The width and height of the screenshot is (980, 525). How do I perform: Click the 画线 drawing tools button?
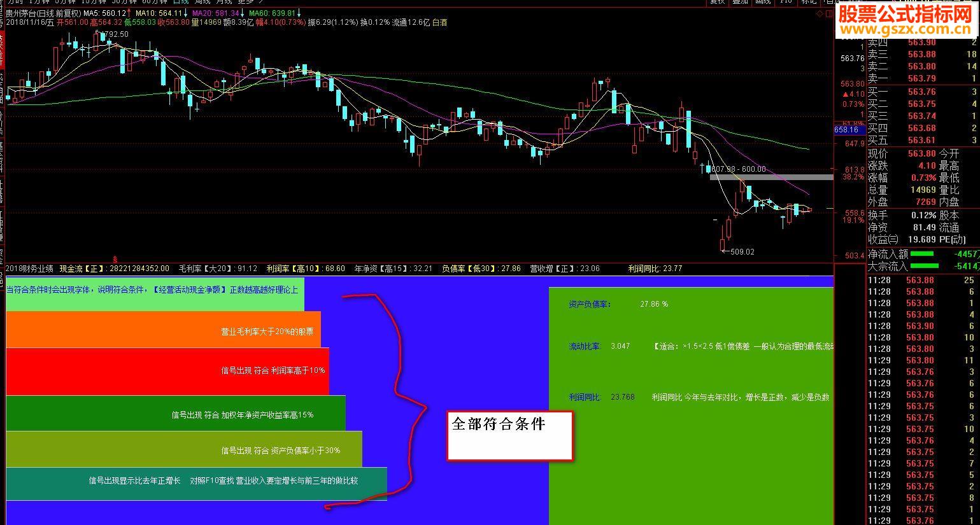coord(762,2)
